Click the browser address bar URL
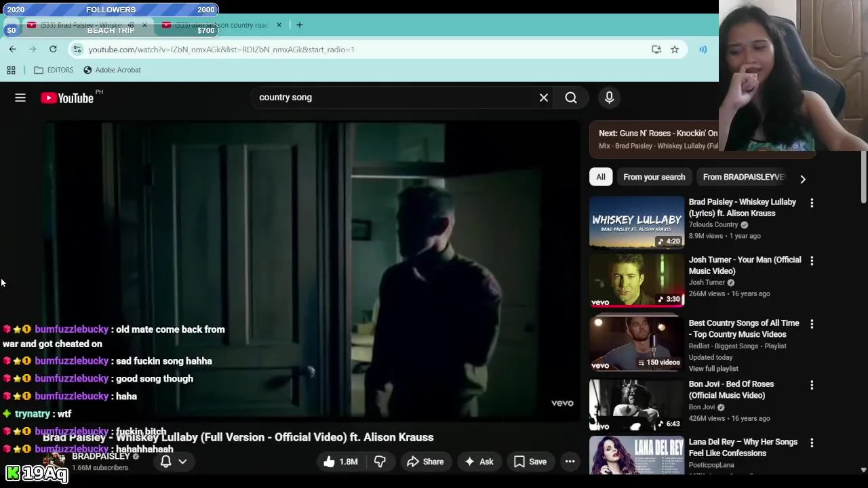This screenshot has height=488, width=868. point(222,49)
